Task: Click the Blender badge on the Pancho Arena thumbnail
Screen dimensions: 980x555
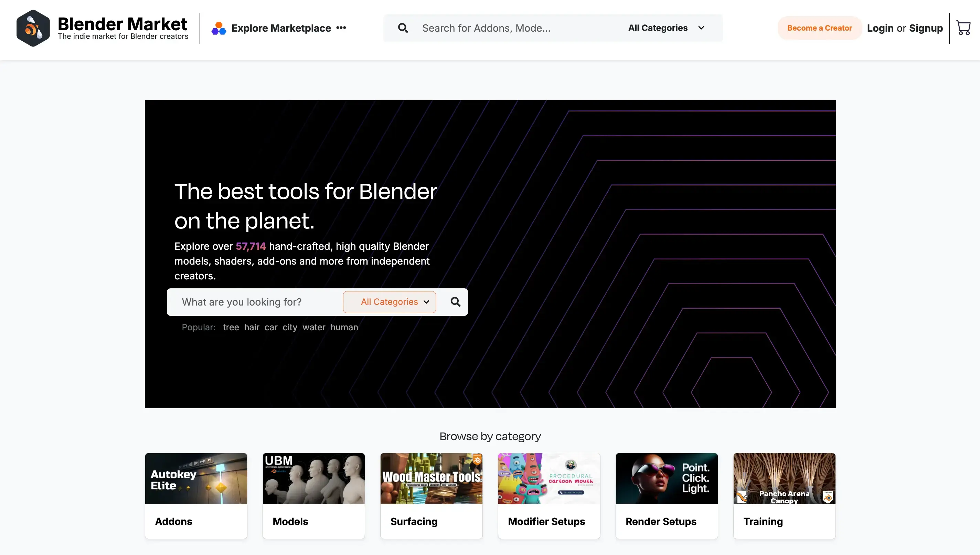Action: coord(828,497)
